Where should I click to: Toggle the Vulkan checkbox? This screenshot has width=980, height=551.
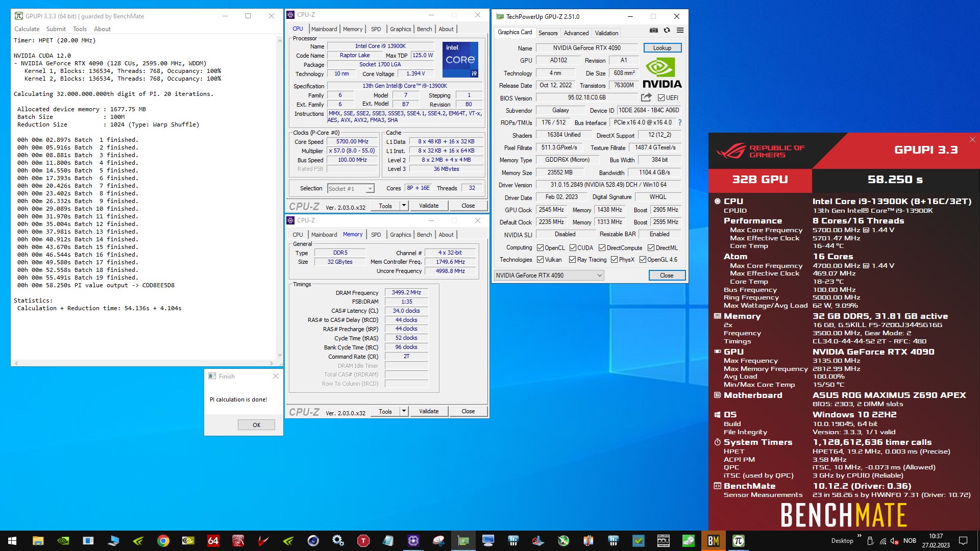[540, 260]
